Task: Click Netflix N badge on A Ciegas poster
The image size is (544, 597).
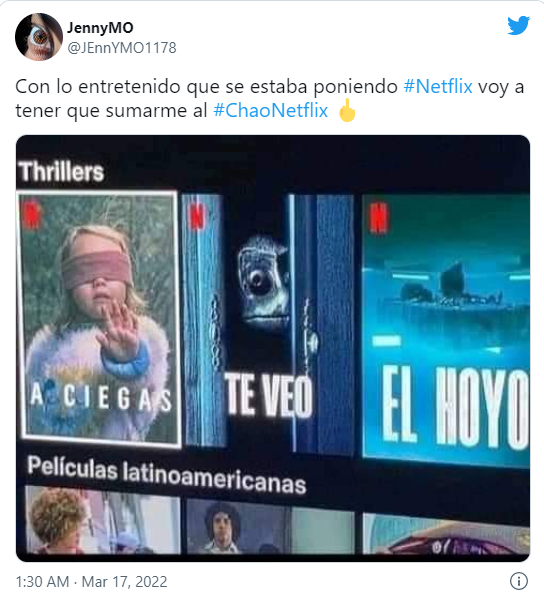Action: (x=33, y=214)
